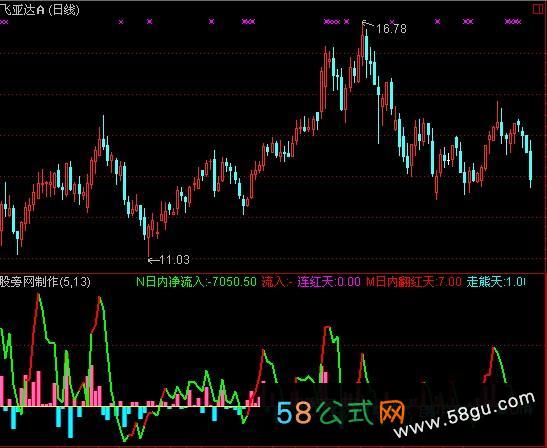Screen dimensions: 547x448
Task: Click the lowest cyan volume bar in indicator
Action: tap(71, 422)
